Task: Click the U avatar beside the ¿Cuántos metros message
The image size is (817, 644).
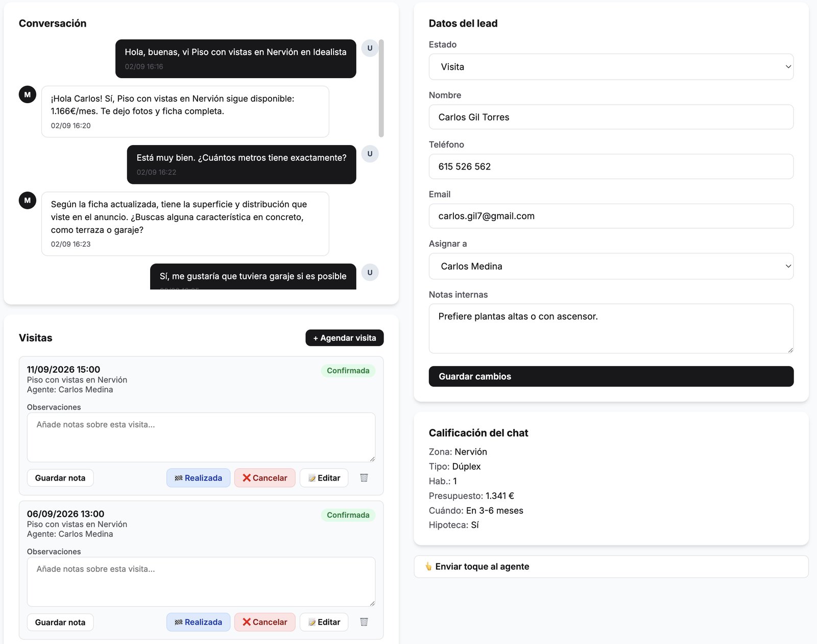Action: [370, 154]
